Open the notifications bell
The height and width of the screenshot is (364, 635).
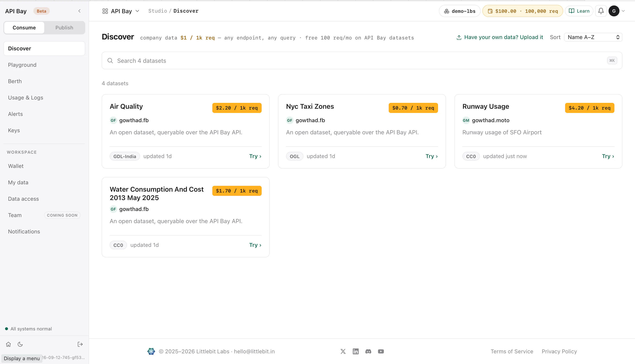tap(601, 11)
